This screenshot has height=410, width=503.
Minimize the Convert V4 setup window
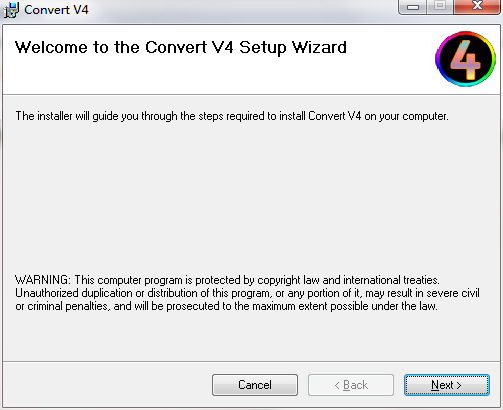click(413, 7)
